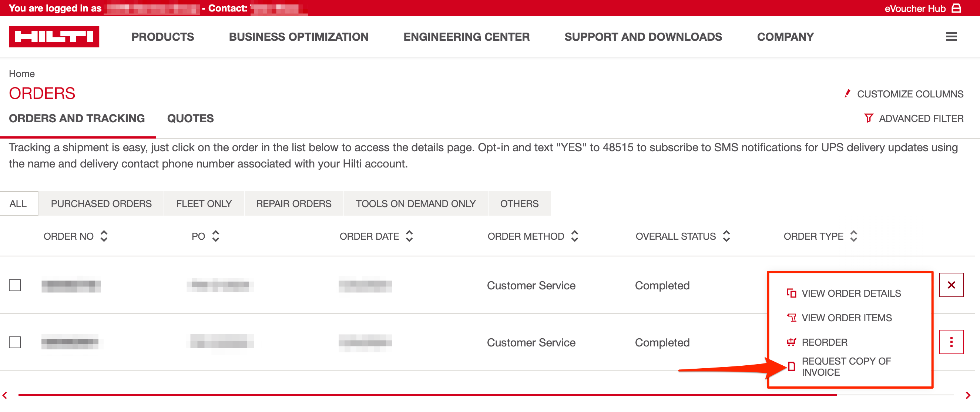980x412 pixels.
Task: Choose View Order Details menu entry
Action: point(851,293)
